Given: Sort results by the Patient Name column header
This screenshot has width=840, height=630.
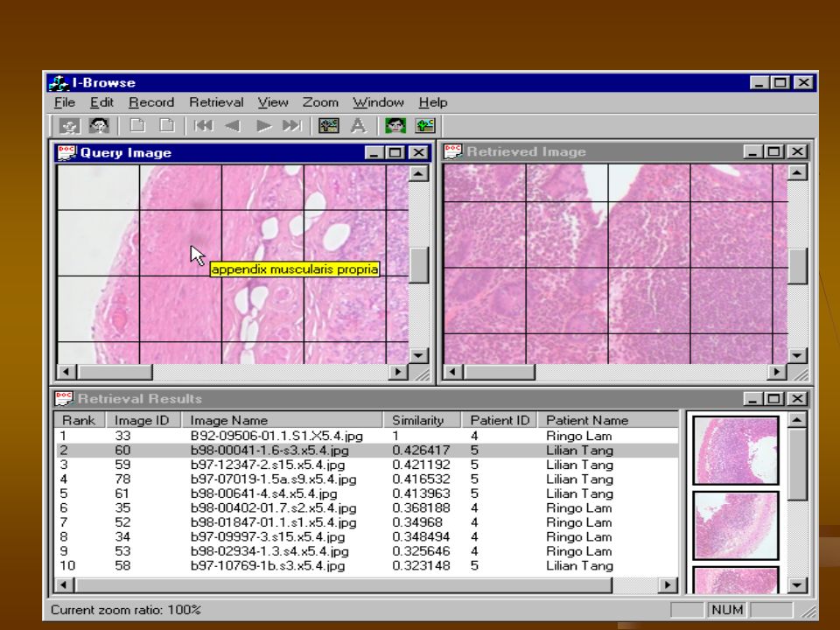Looking at the screenshot, I should [609, 420].
